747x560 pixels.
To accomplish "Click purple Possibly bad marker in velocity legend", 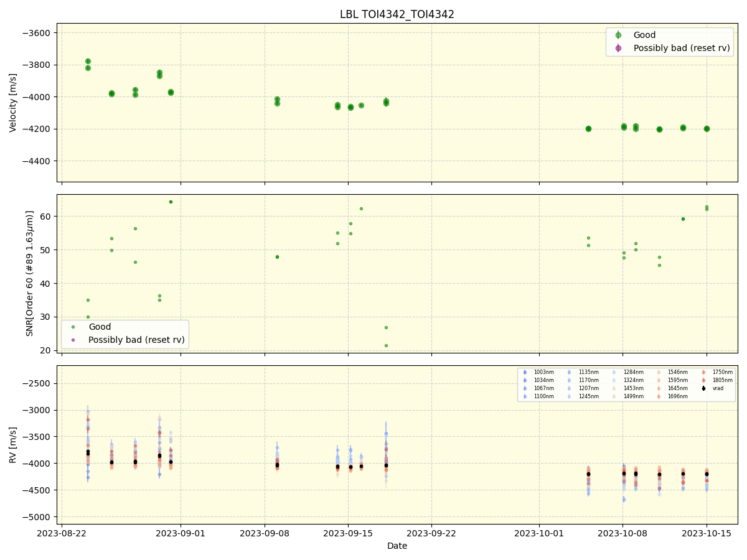I will 618,48.
